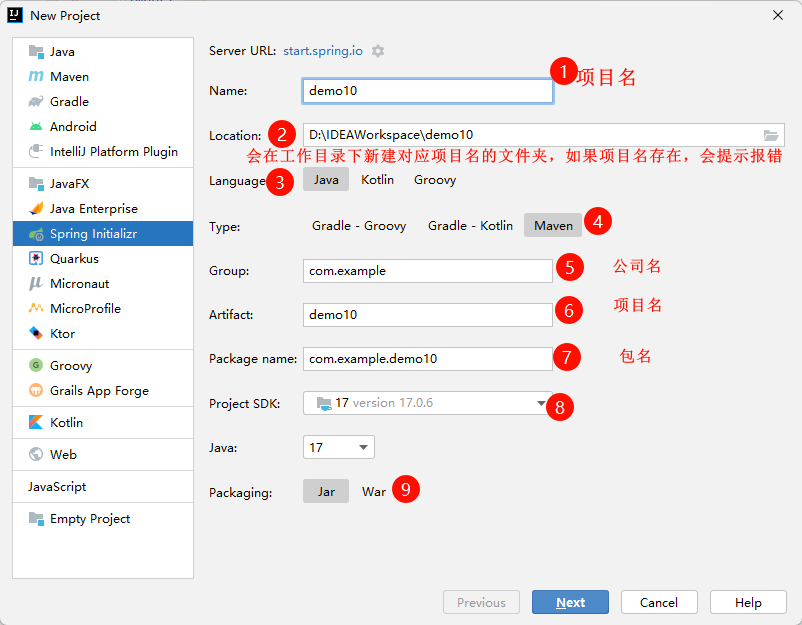Screen dimensions: 802x625
Task: Click the Kotlin K icon
Action: 36,422
